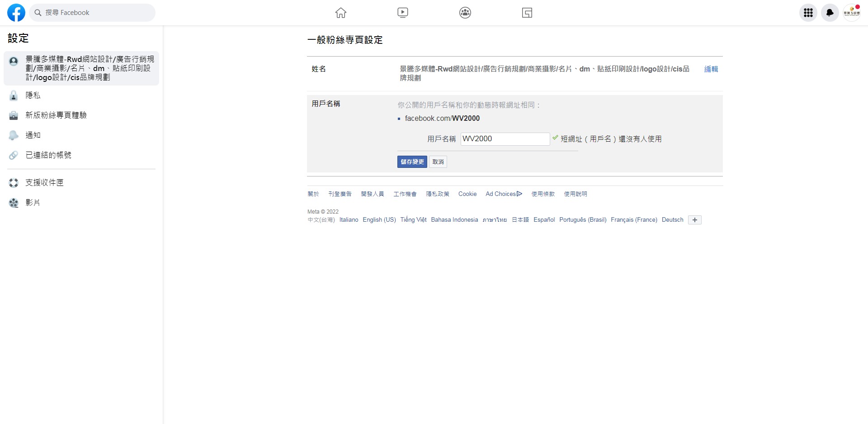Viewport: 868px width, 424px height.
Task: Switch language to Français (France)
Action: [x=634, y=220]
